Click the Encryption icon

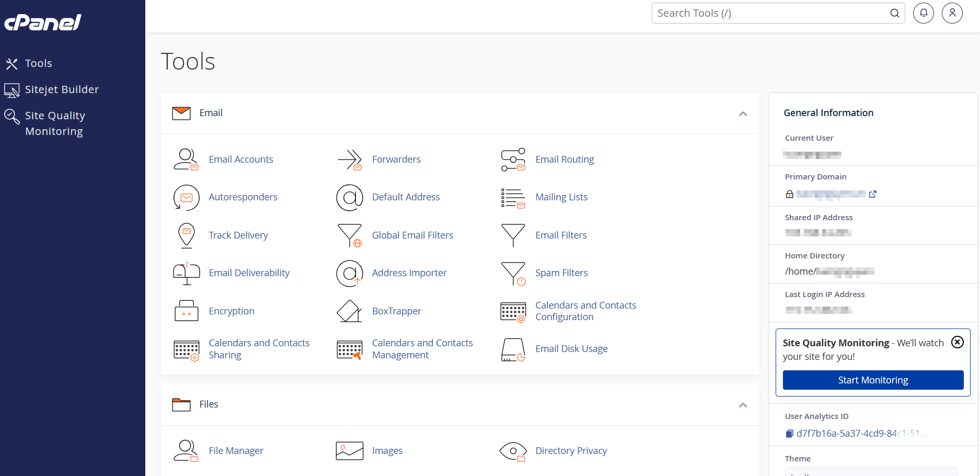[x=187, y=311]
